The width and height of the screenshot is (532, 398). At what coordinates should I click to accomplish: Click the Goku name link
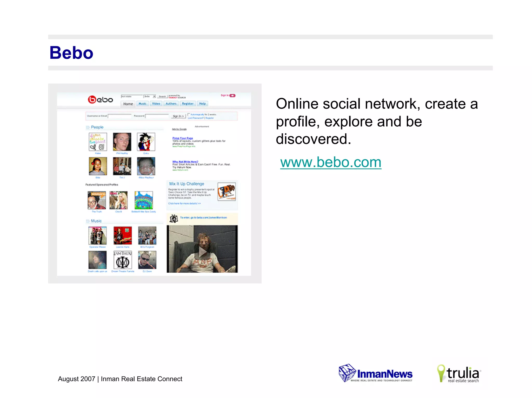[x=146, y=153]
